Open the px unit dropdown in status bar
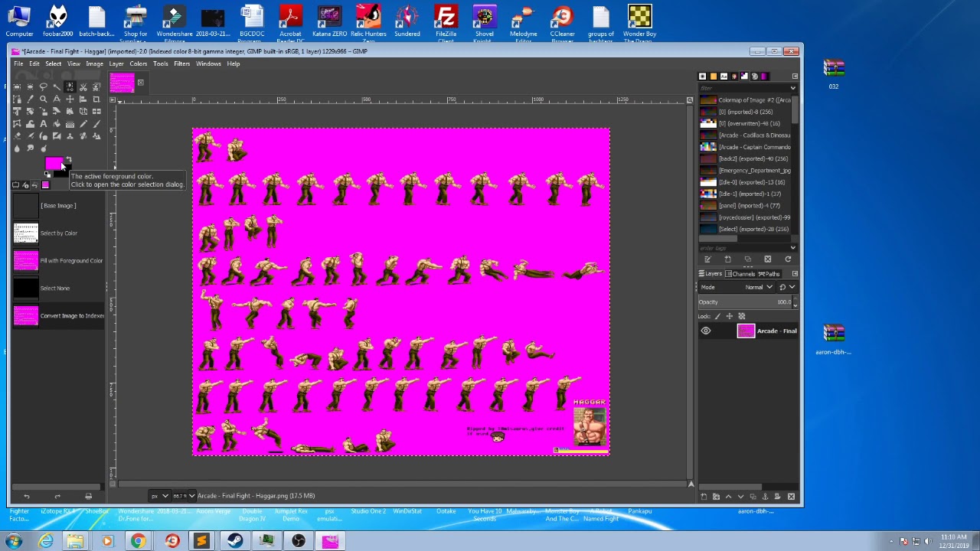 coord(159,496)
